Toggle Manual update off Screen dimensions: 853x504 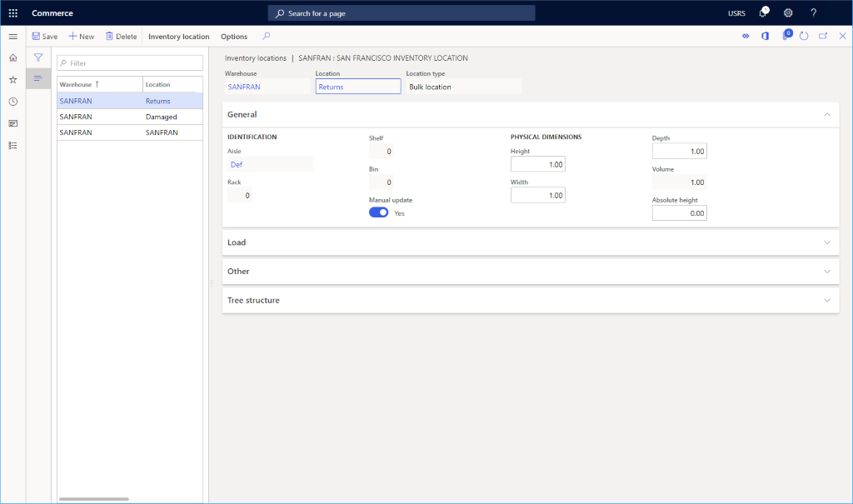click(x=378, y=212)
